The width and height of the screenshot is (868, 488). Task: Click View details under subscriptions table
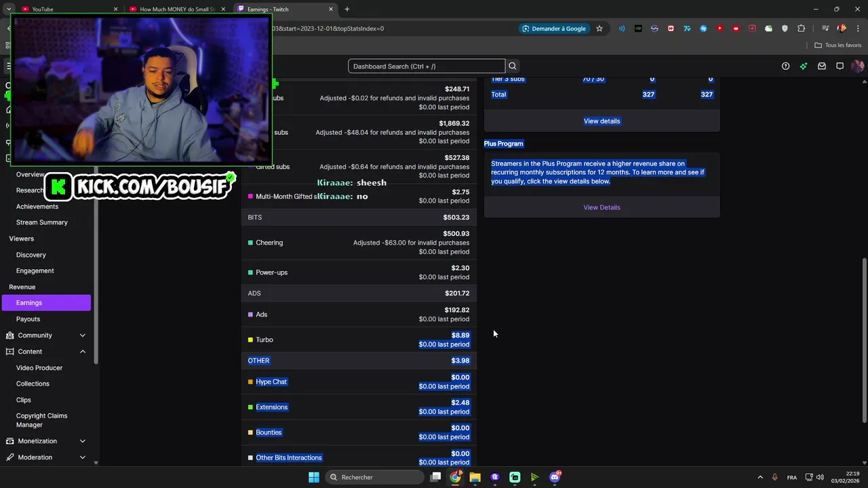(601, 121)
